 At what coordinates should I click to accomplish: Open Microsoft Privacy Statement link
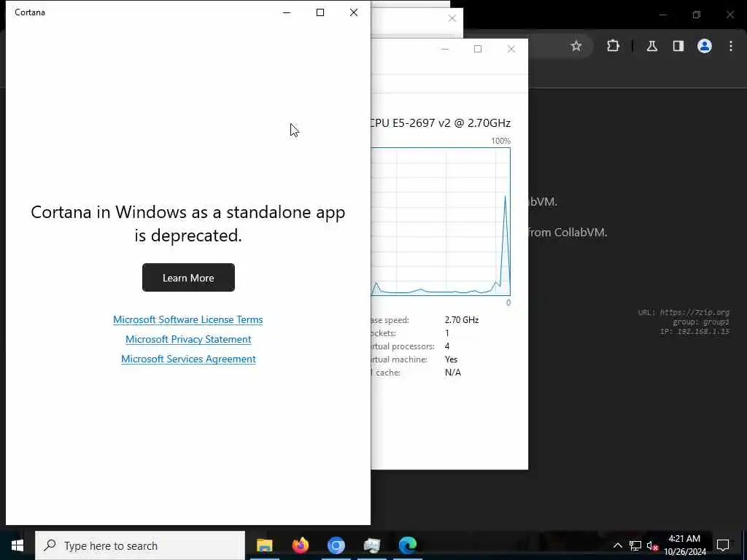(x=188, y=339)
